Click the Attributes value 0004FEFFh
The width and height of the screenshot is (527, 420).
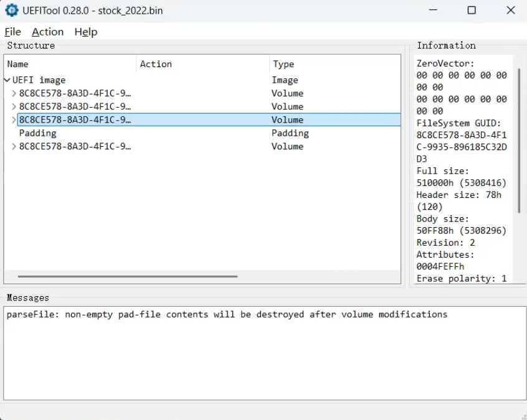(440, 266)
